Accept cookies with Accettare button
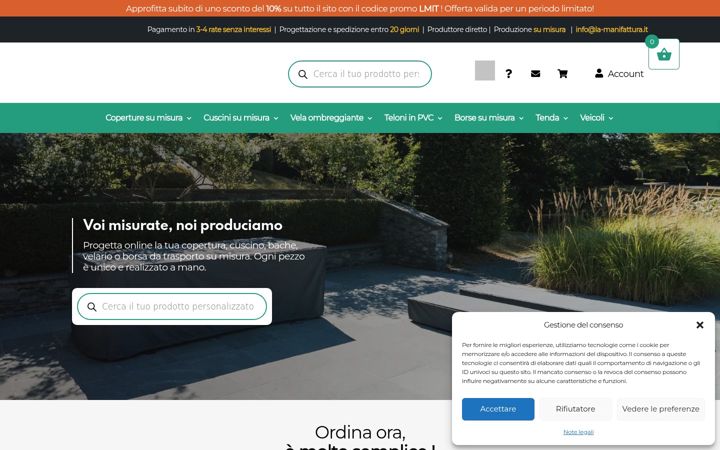The width and height of the screenshot is (720, 450). pyautogui.click(x=498, y=409)
